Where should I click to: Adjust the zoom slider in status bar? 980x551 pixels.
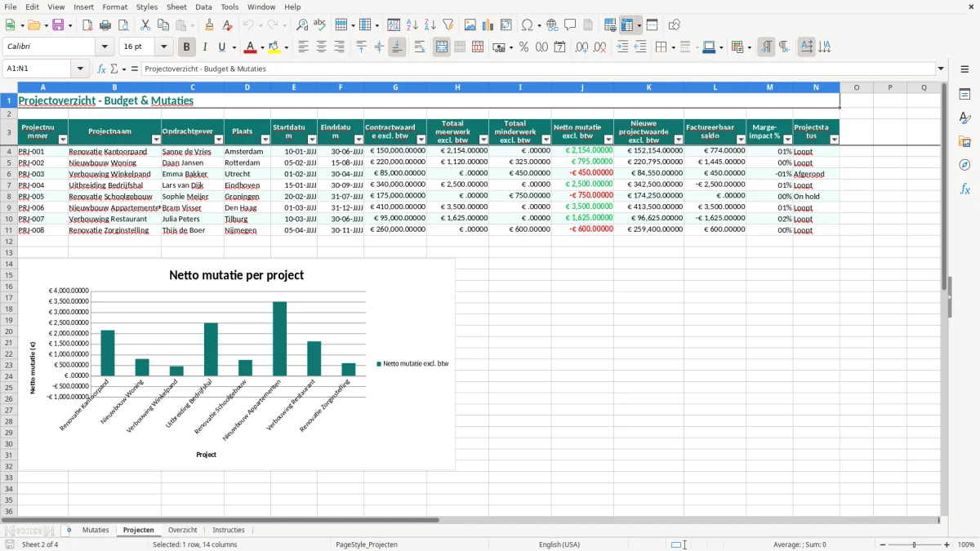[x=915, y=544]
